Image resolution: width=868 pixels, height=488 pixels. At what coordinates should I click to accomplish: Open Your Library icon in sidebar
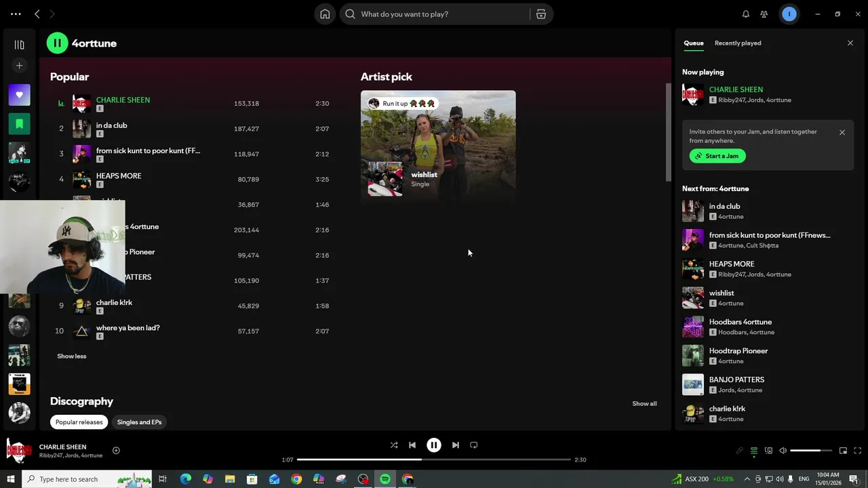point(19,45)
